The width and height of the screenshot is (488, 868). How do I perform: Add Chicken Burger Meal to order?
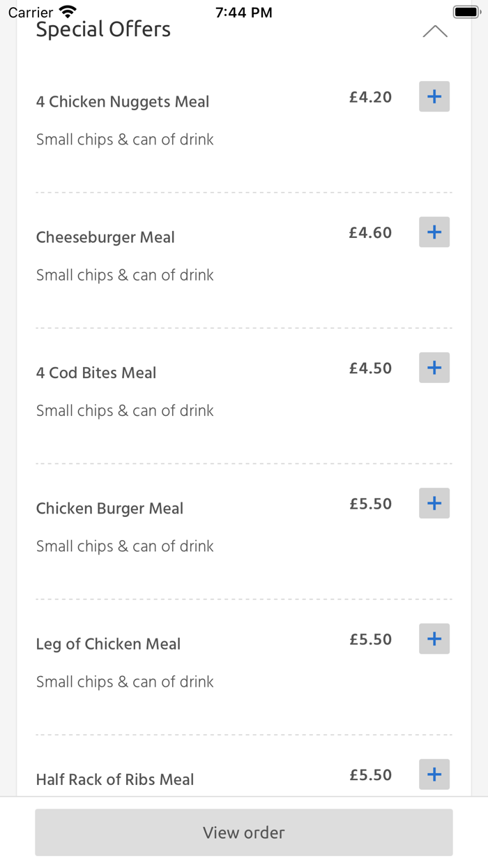click(x=434, y=503)
